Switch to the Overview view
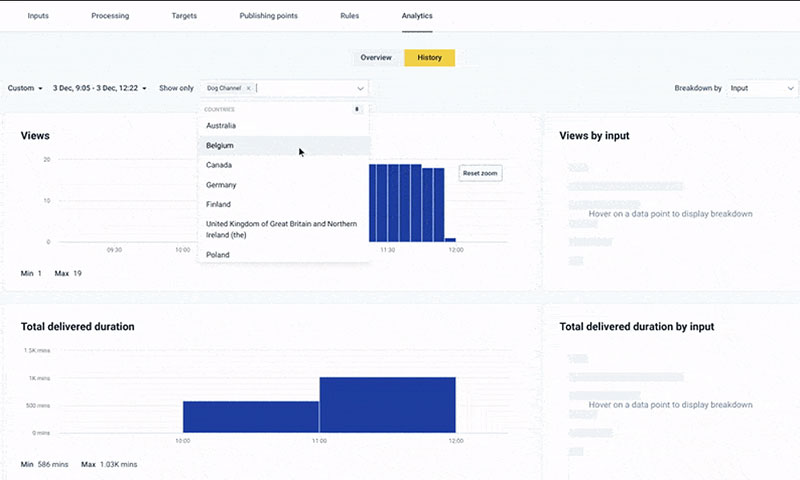Viewport: 800px width, 480px height. tap(376, 58)
